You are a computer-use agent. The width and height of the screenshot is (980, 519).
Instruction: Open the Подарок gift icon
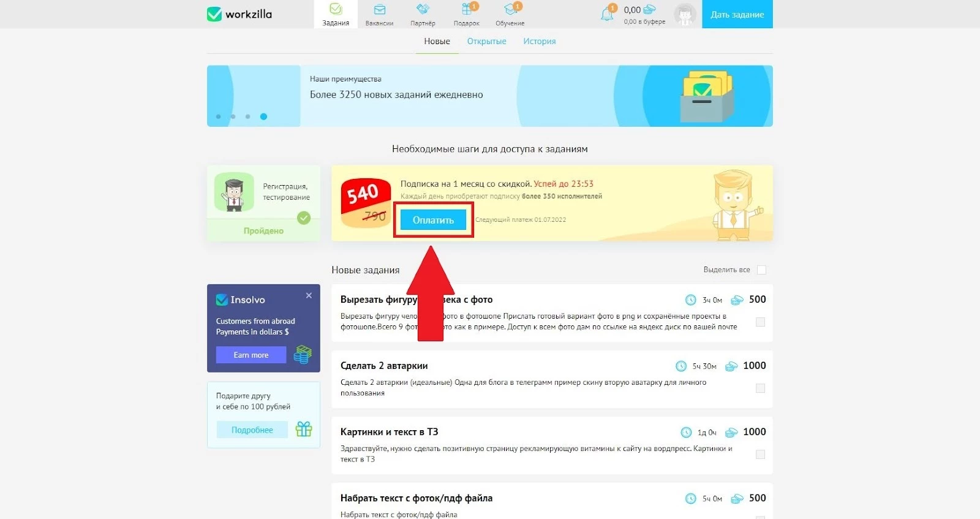[467, 9]
